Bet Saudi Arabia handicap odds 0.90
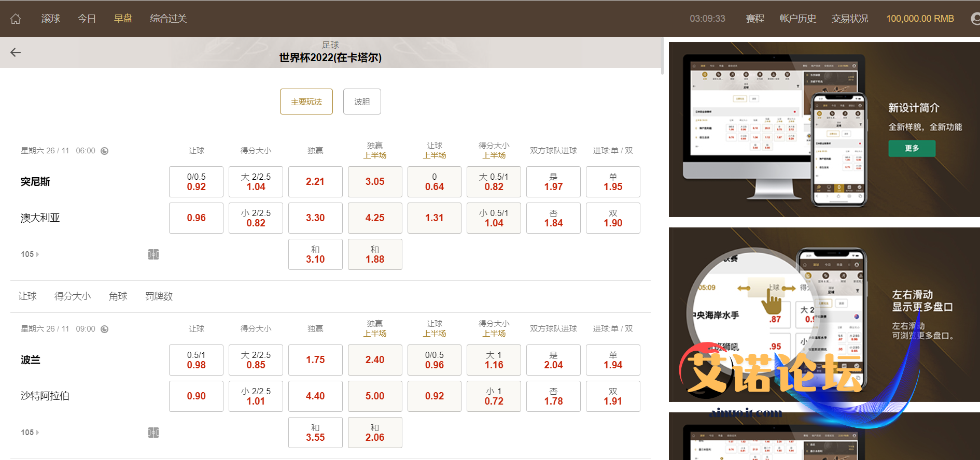 (196, 396)
